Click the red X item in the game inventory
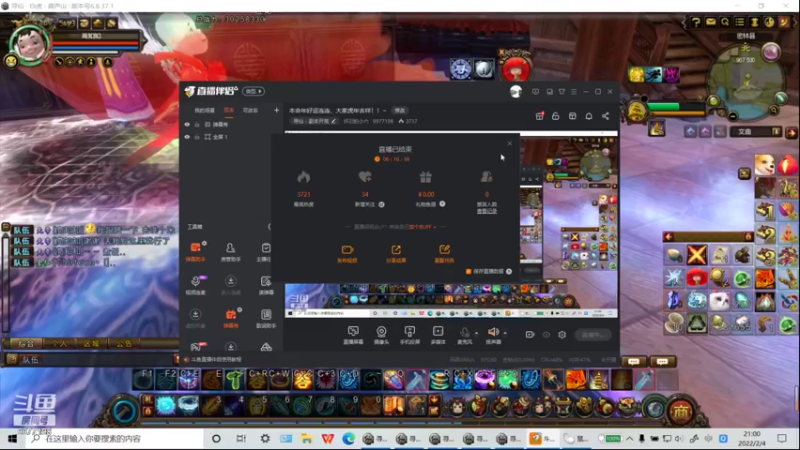The width and height of the screenshot is (800, 450). pyautogui.click(x=696, y=254)
